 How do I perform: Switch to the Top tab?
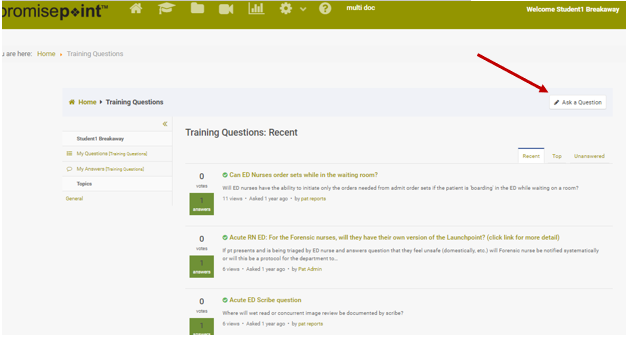point(557,156)
